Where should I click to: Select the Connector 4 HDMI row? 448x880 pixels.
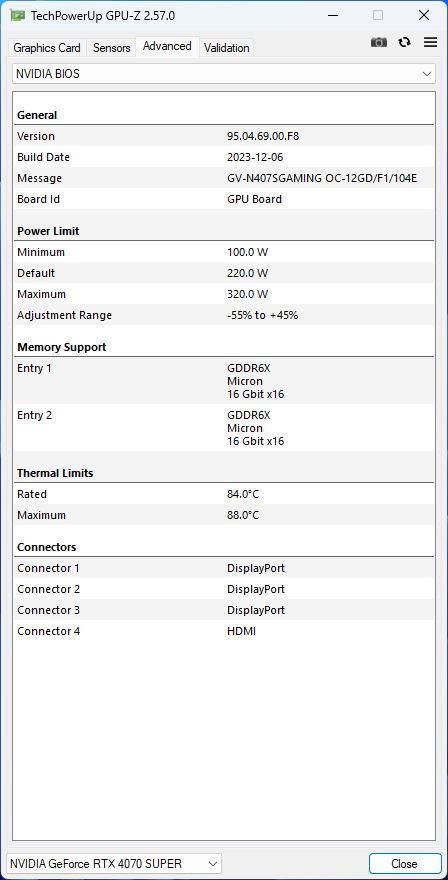tap(224, 631)
